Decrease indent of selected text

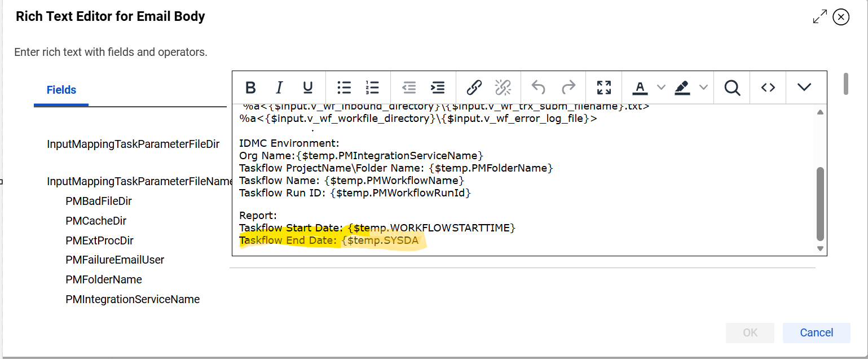409,87
